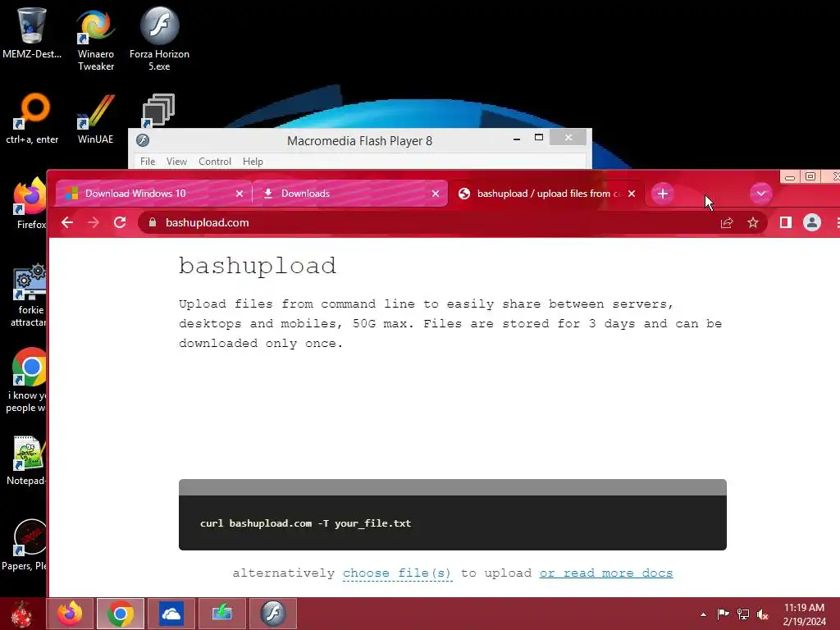Minimize the Chrome window
Screen dimensions: 840x630
click(790, 177)
